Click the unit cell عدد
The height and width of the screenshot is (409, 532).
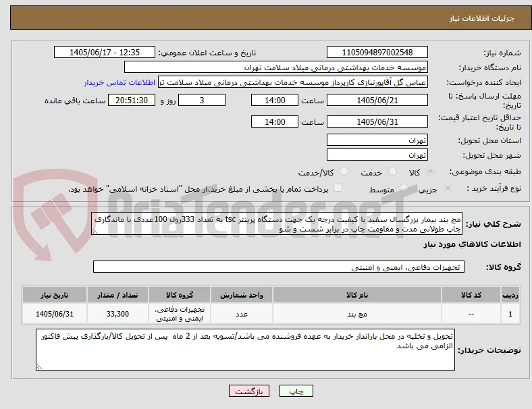242,314
